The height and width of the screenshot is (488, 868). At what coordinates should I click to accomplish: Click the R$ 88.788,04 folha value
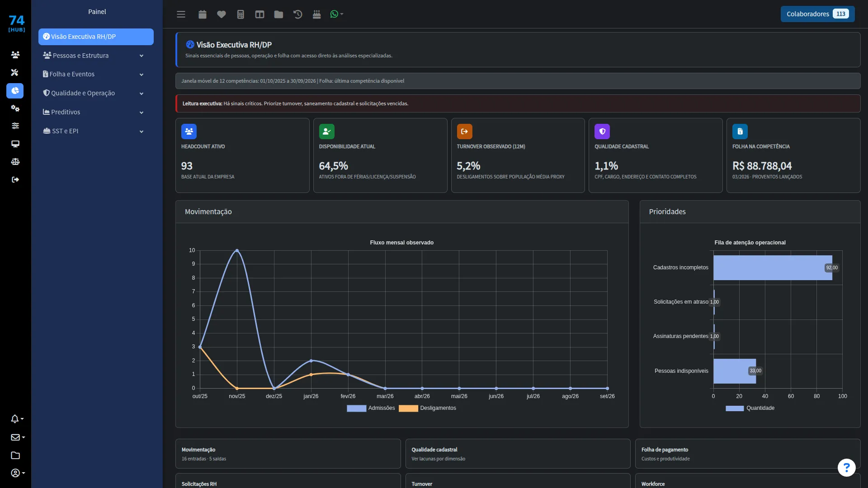coord(762,166)
